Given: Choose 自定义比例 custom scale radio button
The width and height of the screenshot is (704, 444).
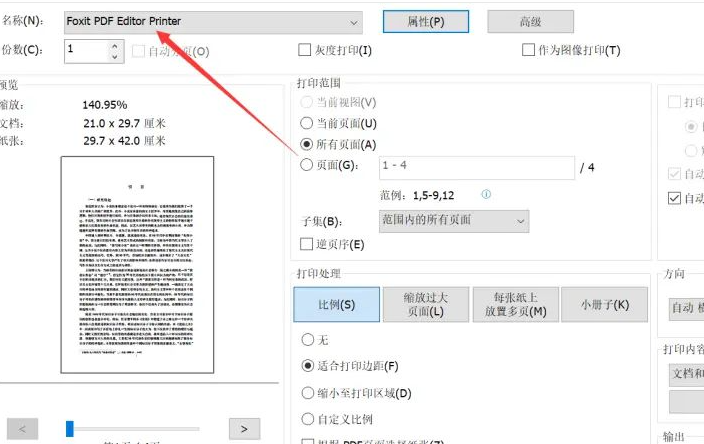Looking at the screenshot, I should (x=308, y=419).
